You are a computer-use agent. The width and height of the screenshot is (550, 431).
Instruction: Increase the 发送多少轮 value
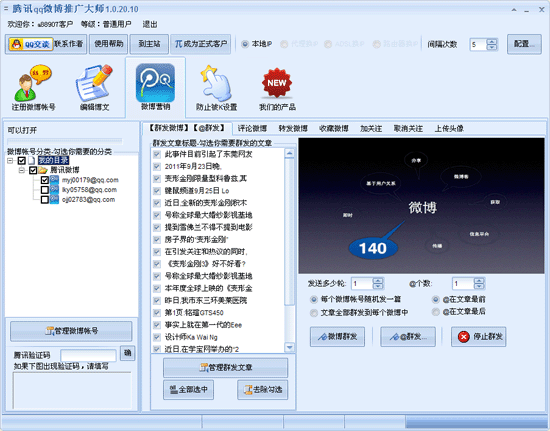378,281
